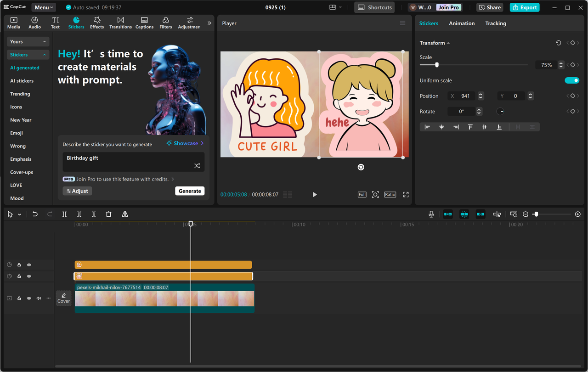Viewport: 588px width, 372px height.
Task: Click the Generate button for the AI sticker
Action: 190,191
